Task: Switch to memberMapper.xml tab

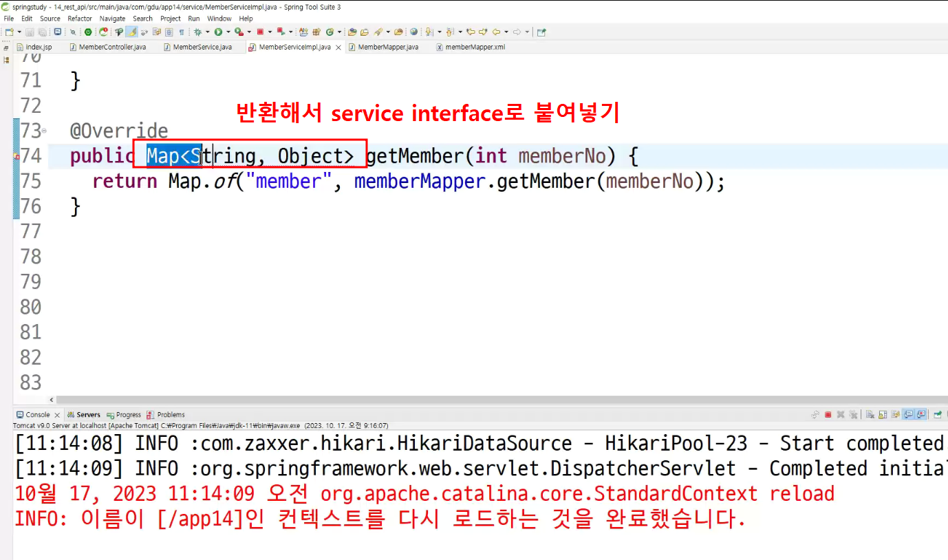Action: pyautogui.click(x=471, y=47)
